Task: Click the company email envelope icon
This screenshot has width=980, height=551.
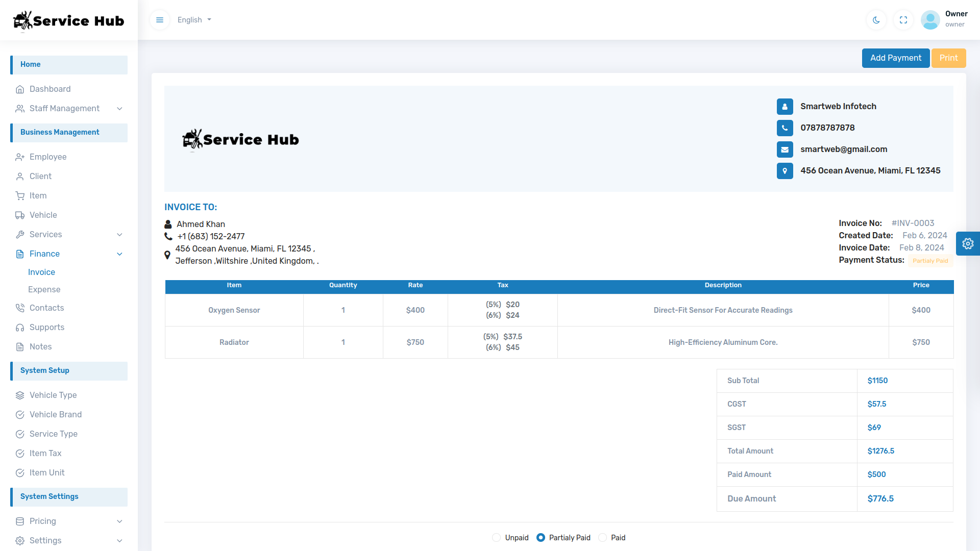Action: pos(785,149)
